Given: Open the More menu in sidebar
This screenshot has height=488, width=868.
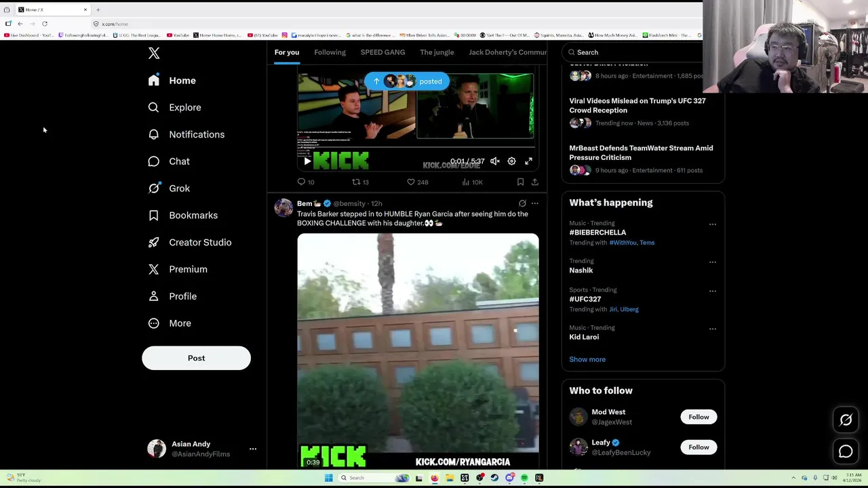Looking at the screenshot, I should click(170, 323).
